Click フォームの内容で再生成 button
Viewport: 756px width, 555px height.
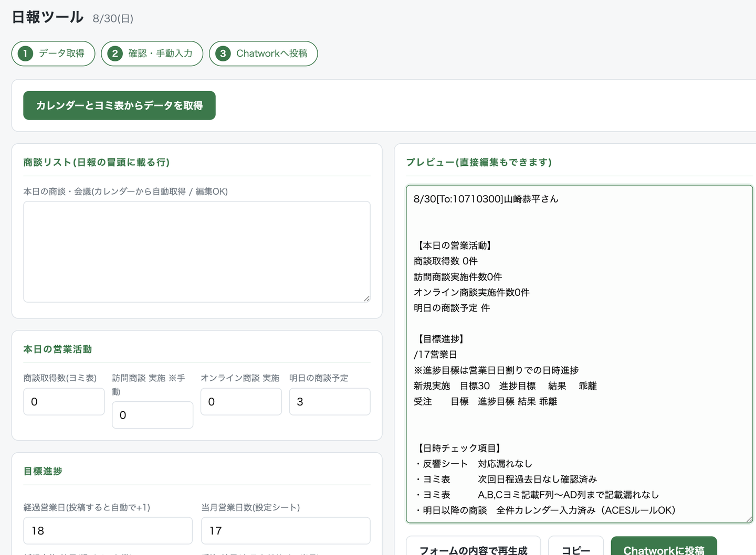click(474, 548)
